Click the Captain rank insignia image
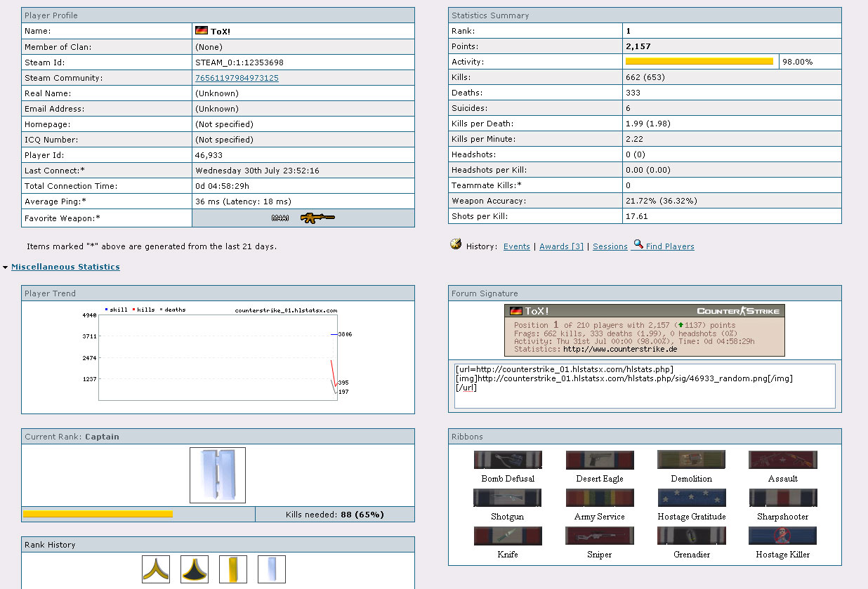The height and width of the screenshot is (589, 868). tap(218, 475)
